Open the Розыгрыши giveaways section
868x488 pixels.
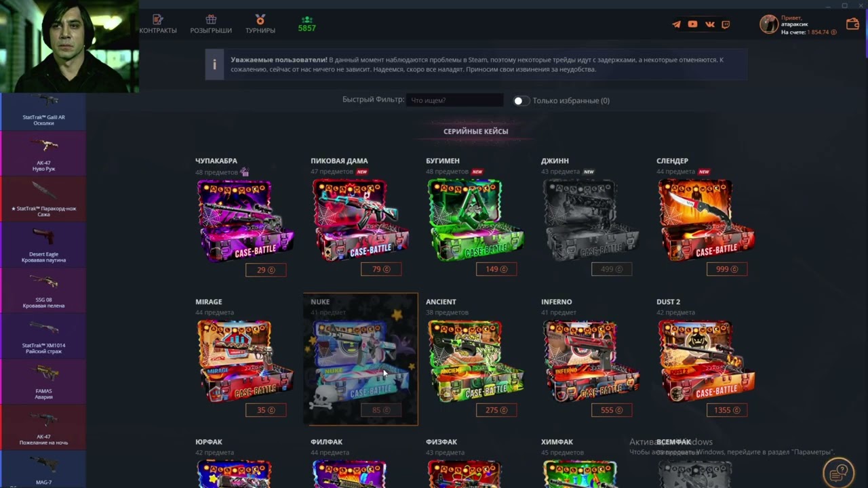point(211,24)
